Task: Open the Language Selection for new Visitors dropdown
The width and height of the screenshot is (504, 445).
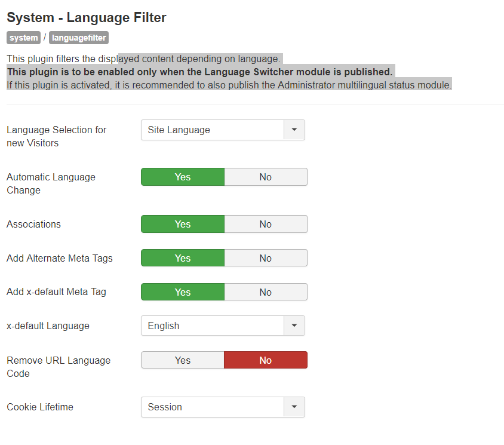Action: pos(294,130)
